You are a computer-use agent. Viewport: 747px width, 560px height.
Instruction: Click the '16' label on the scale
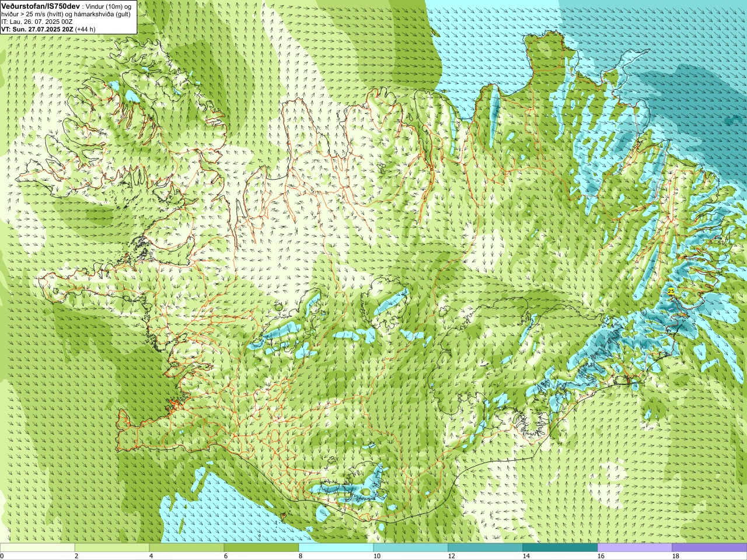(x=601, y=556)
